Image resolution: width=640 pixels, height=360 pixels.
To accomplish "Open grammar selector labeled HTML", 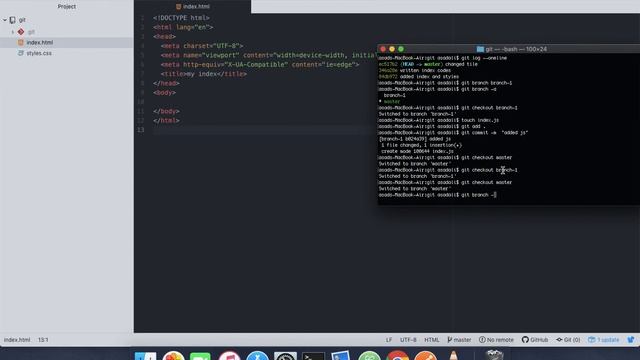I will (x=431, y=340).
